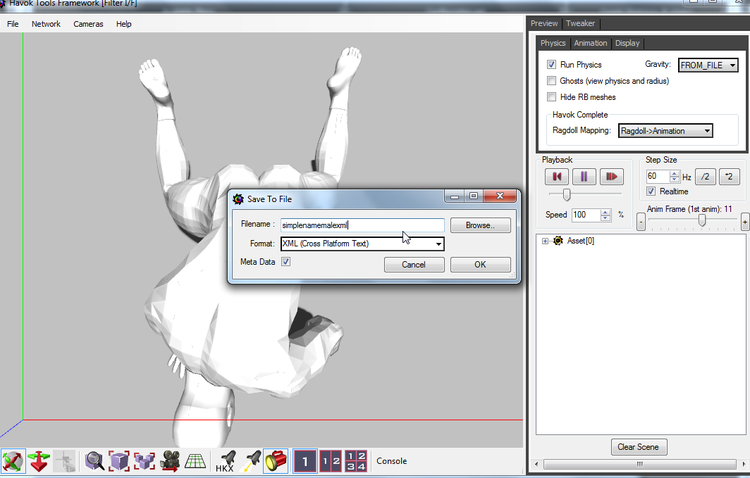
Task: Switch to the Tweaker tab
Action: [x=580, y=23]
